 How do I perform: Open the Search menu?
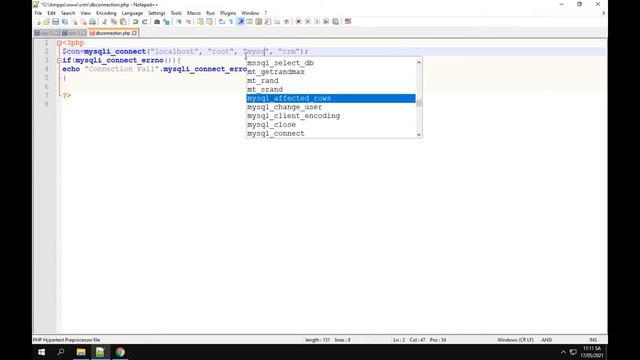point(68,13)
